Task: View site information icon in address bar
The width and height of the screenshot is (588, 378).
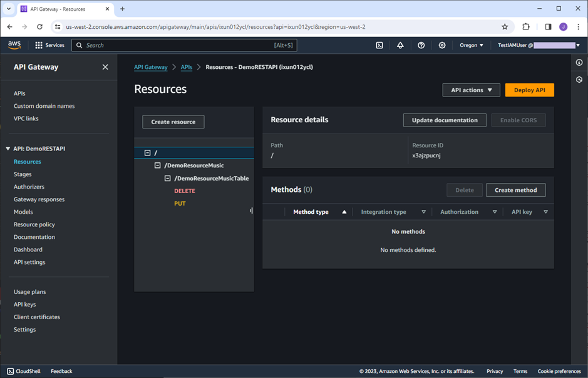Action: pos(58,27)
